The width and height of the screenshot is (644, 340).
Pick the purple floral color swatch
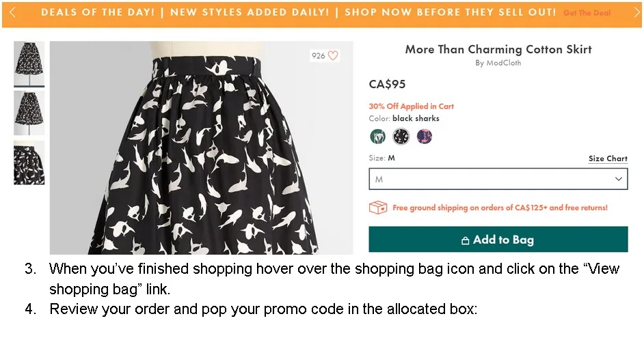(425, 137)
